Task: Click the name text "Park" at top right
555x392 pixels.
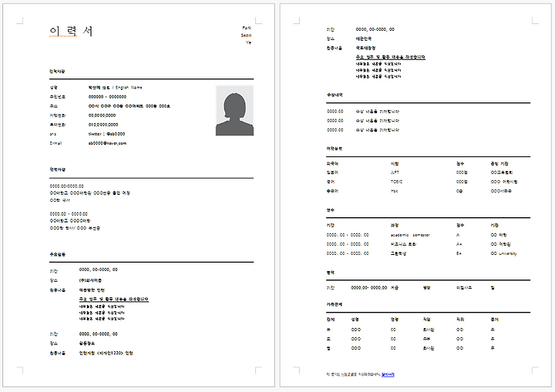Action: [247, 28]
